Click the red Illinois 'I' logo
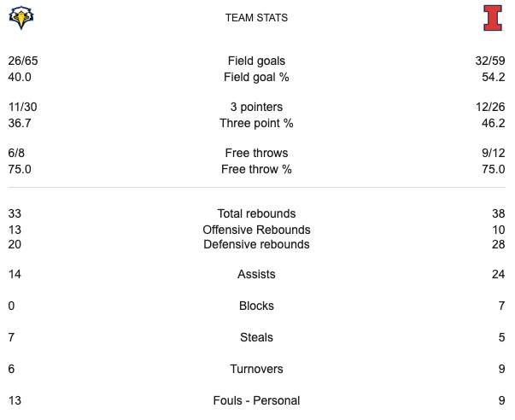The width and height of the screenshot is (515, 420). point(493,18)
